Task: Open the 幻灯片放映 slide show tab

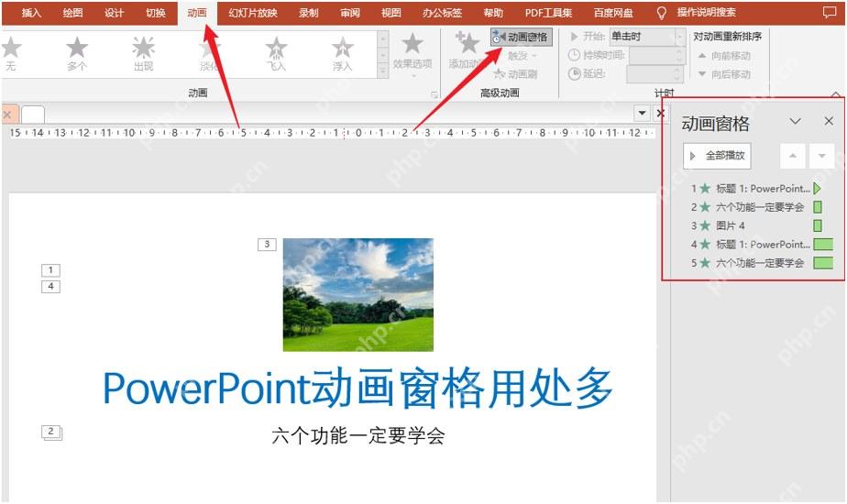Action: tap(253, 13)
